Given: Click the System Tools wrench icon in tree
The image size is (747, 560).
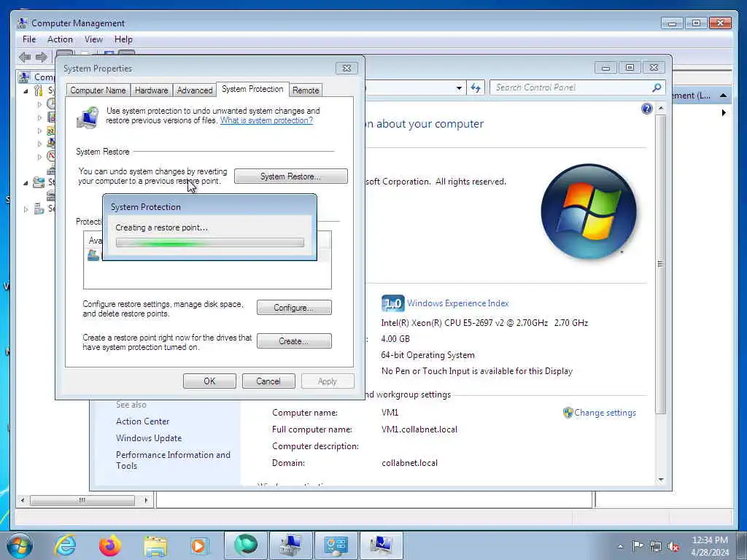Looking at the screenshot, I should 38,90.
